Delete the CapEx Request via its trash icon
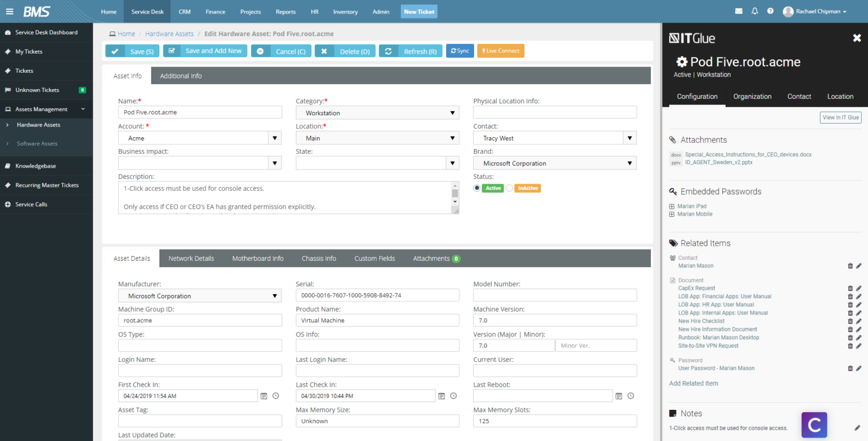Image resolution: width=868 pixels, height=441 pixels. coord(850,288)
